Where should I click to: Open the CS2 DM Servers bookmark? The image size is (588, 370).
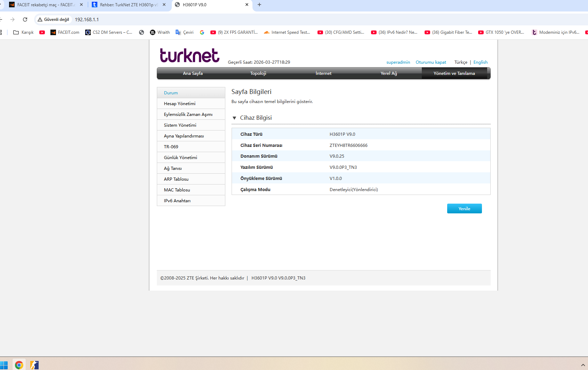(109, 32)
